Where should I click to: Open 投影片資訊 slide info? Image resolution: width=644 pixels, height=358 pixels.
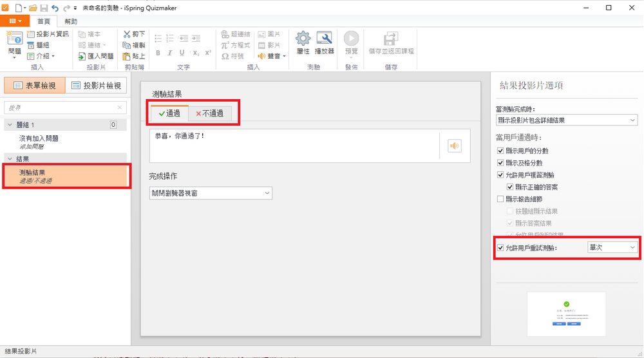[48, 34]
